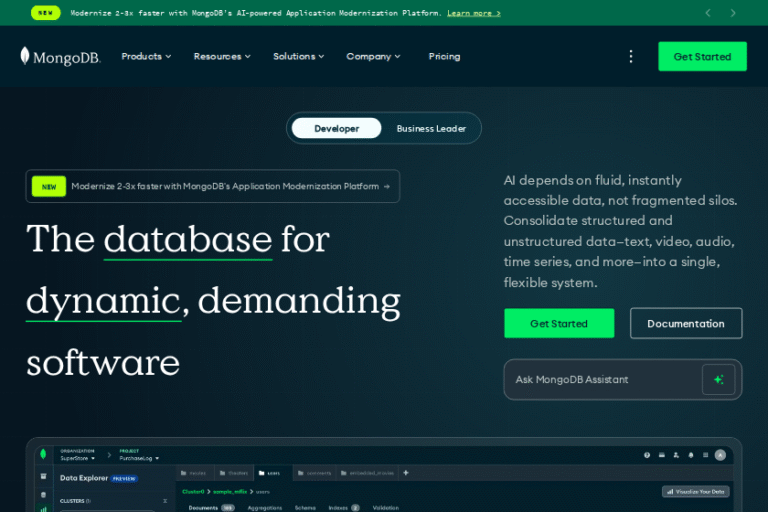768x512 pixels.
Task: Follow the Learn more link in the banner
Action: (473, 13)
